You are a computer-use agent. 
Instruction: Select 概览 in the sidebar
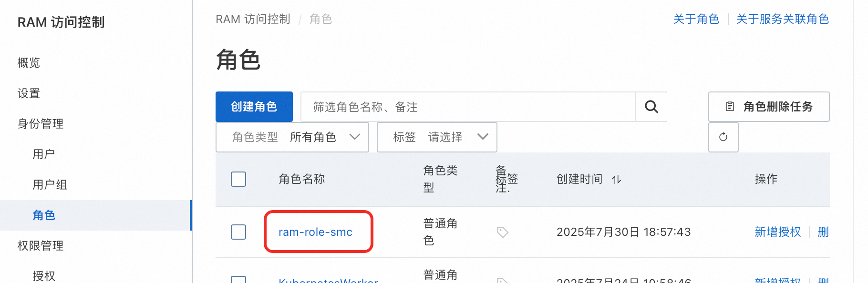coord(29,63)
